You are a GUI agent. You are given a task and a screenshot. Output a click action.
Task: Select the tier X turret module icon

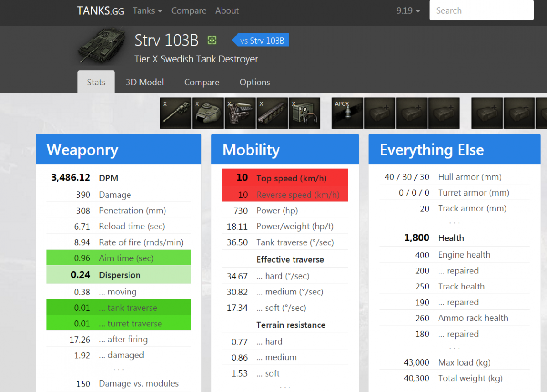point(208,113)
